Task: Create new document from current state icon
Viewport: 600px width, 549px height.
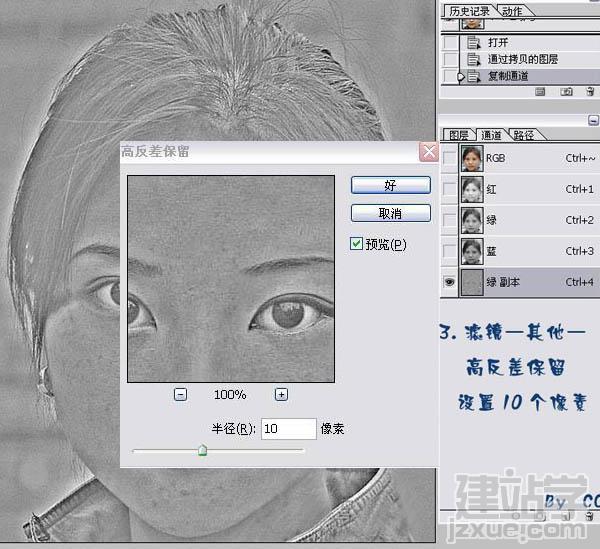Action: pos(540,91)
